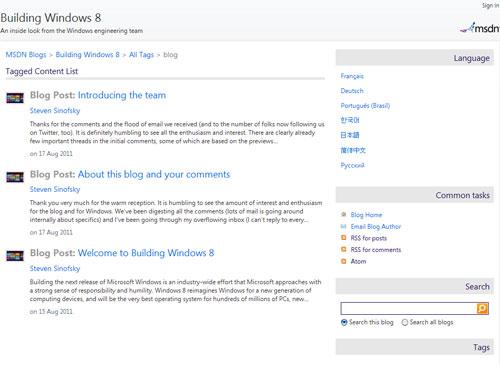This screenshot has height=365, width=500.
Task: Switch language to Русский
Action: click(352, 165)
